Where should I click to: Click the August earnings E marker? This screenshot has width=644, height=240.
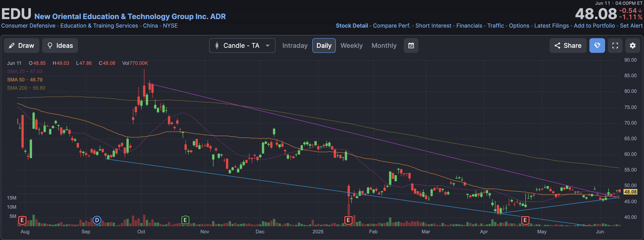pyautogui.click(x=22, y=220)
